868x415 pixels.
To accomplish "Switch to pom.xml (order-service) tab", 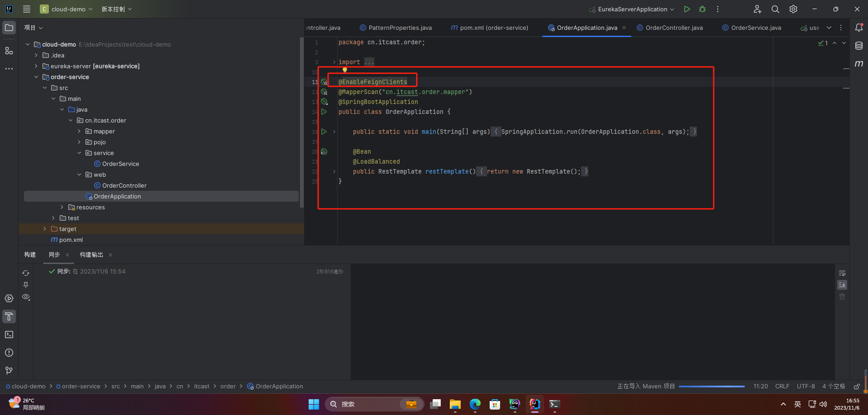I will tap(490, 28).
